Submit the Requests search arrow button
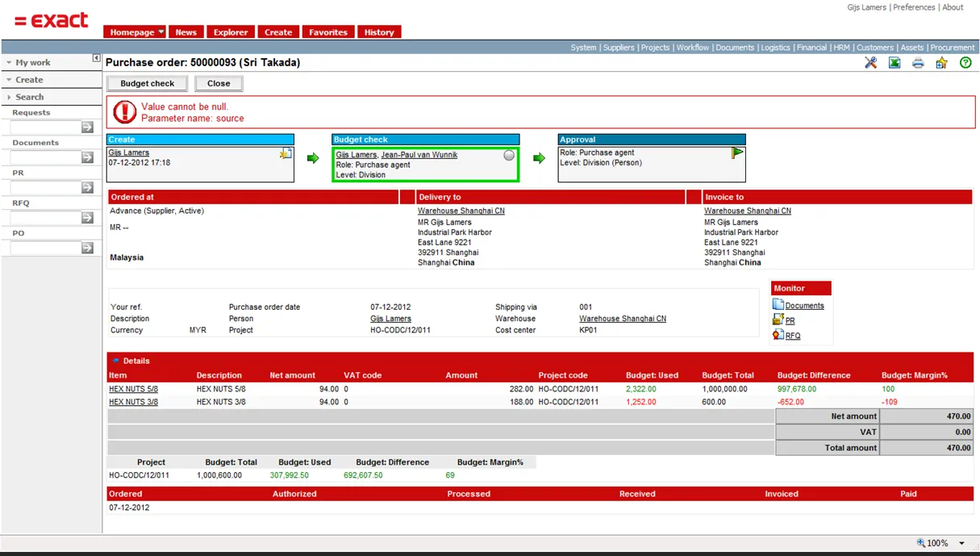This screenshot has width=980, height=556. [87, 128]
